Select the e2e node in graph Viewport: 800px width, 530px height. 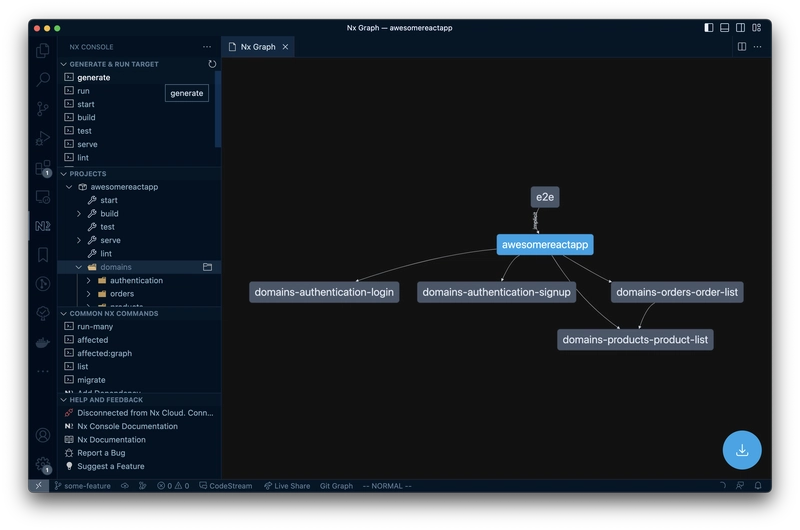point(545,197)
